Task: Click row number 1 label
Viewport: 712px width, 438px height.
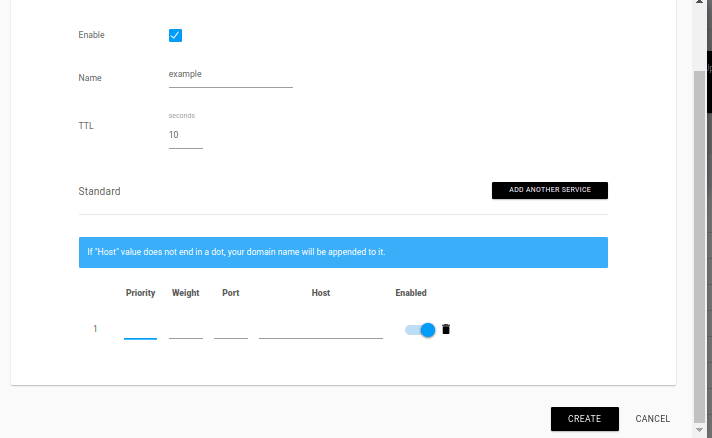Action: tap(95, 329)
